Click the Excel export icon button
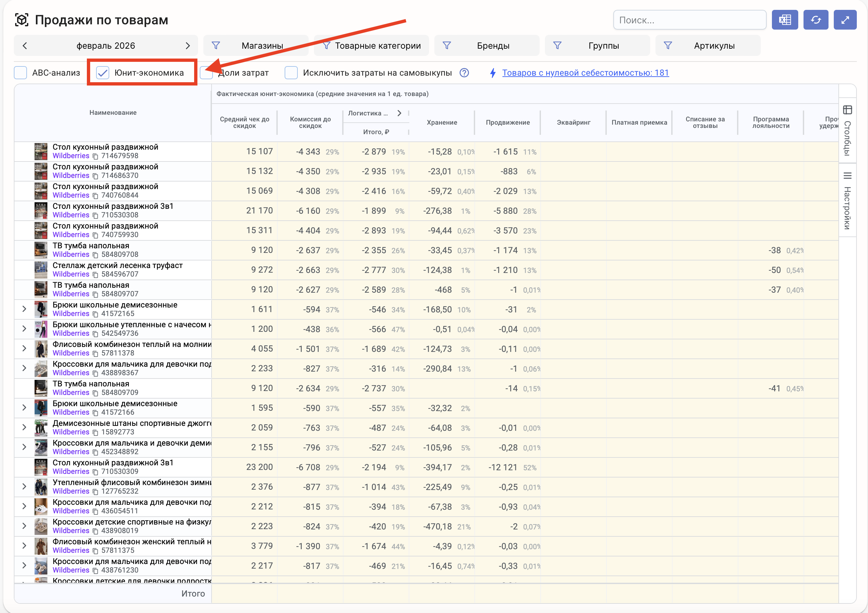868x613 pixels. tap(784, 20)
